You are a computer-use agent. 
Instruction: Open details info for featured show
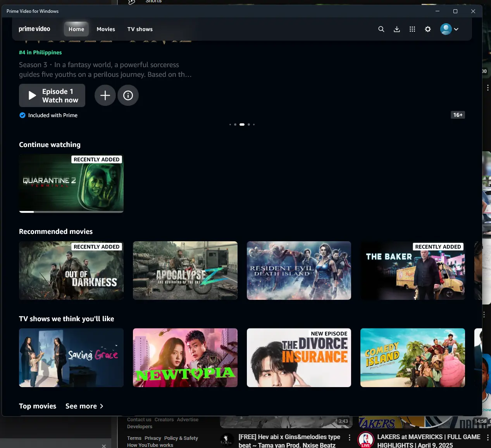point(128,95)
